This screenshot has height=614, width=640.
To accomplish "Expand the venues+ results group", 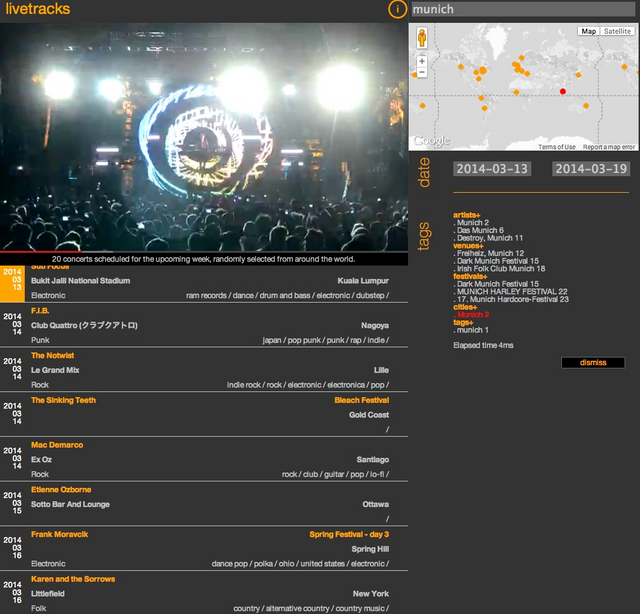I will (x=468, y=245).
